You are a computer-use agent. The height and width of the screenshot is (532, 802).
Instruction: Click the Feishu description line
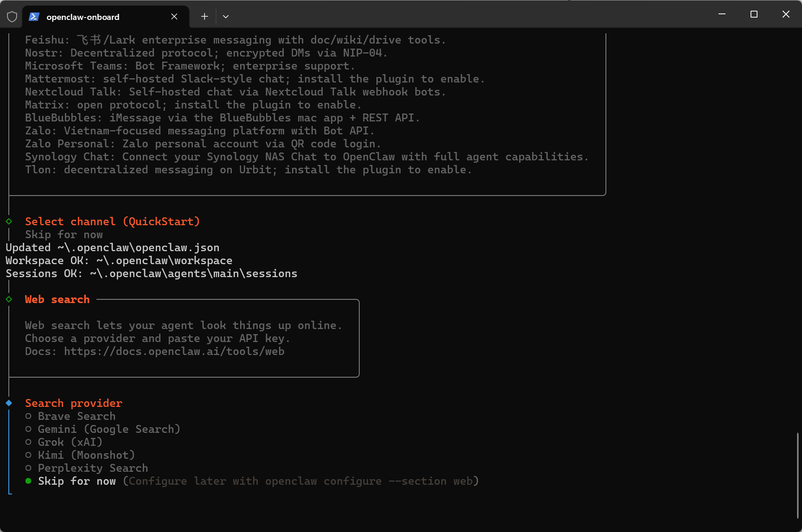click(236, 40)
